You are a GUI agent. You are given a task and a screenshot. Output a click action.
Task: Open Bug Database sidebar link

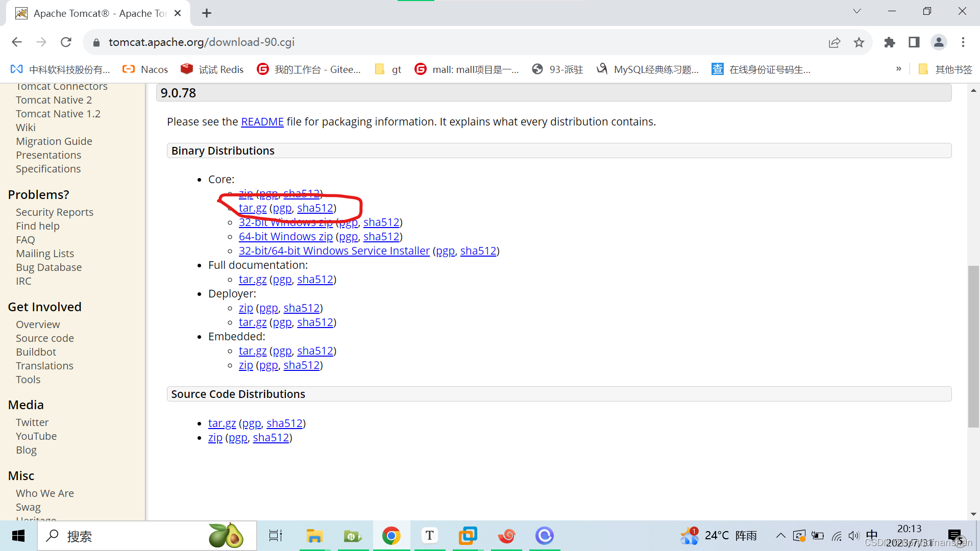coord(48,267)
